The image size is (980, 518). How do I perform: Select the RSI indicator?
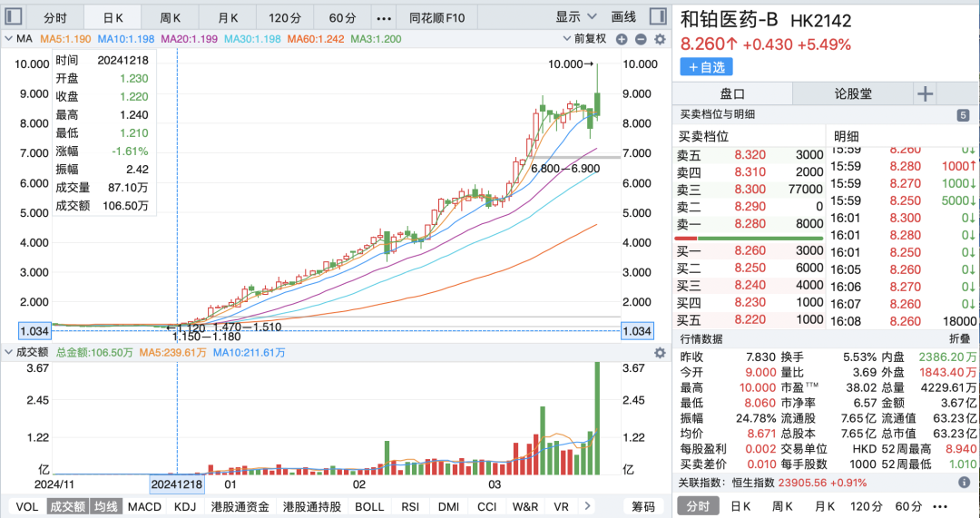[x=410, y=506]
